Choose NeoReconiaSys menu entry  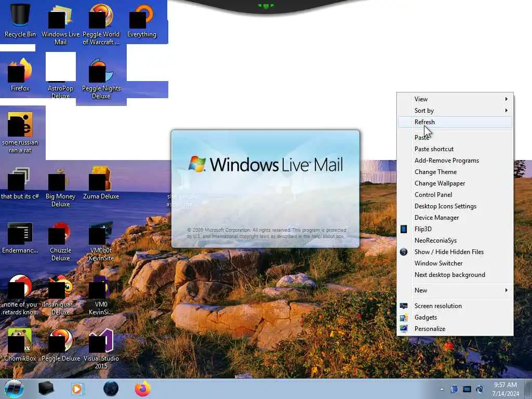[455, 241]
